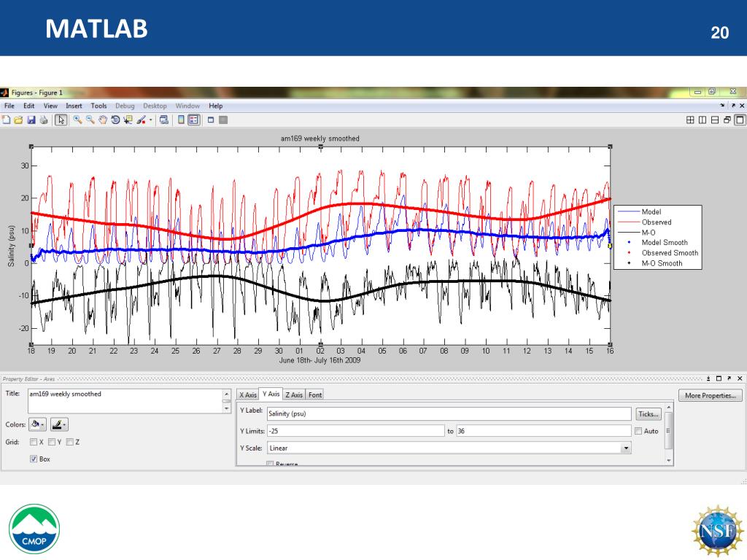Switch to the Z Axis tab

click(x=294, y=394)
